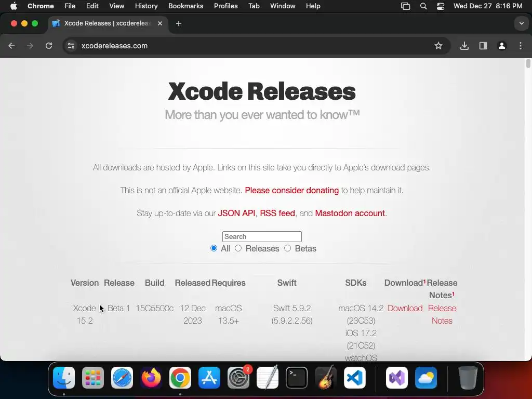
Task: Expand the tab search dropdown arrow
Action: click(x=522, y=23)
